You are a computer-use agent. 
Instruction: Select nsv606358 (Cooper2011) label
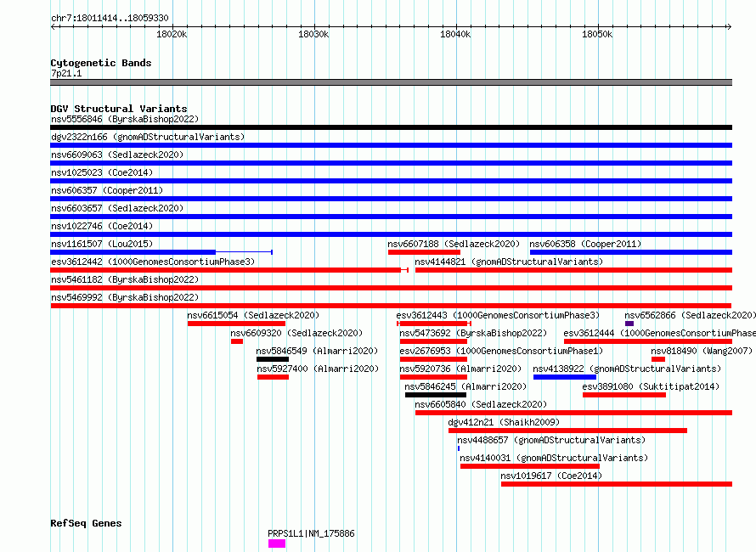coord(585,244)
